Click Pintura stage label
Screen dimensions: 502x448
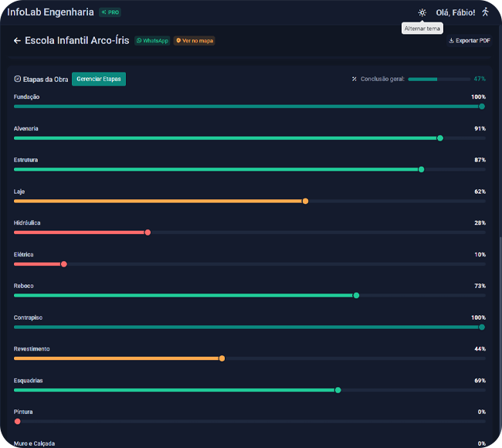tap(23, 412)
